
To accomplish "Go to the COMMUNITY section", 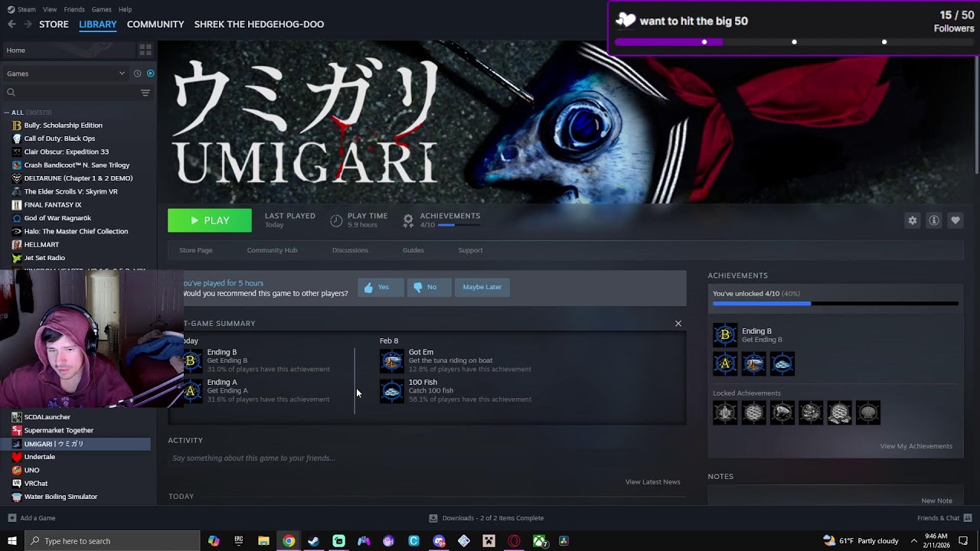I will coord(155,24).
